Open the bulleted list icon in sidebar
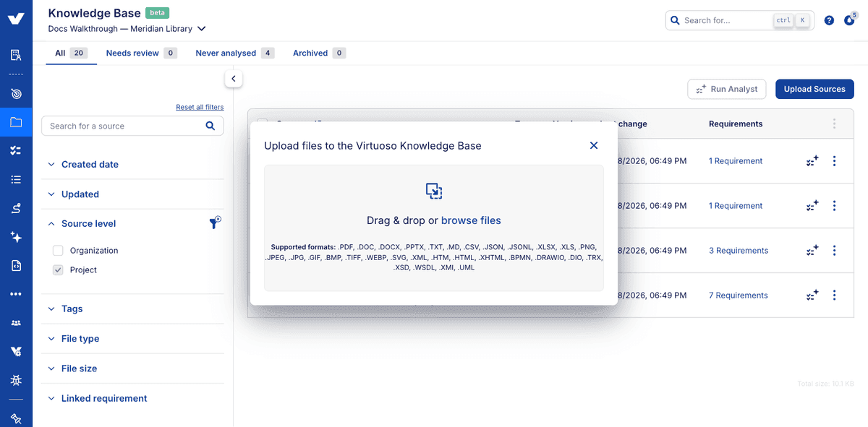The width and height of the screenshot is (868, 427). (16, 179)
